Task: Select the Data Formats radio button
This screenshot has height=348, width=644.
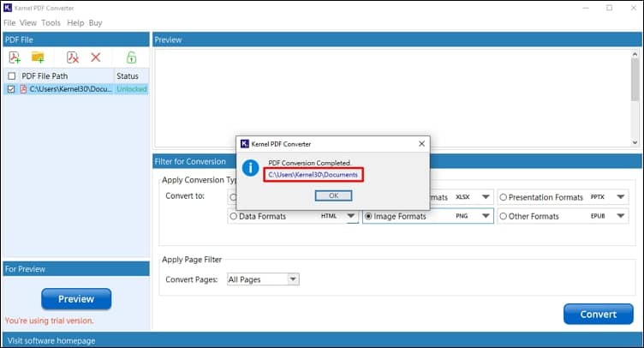Action: coord(233,216)
